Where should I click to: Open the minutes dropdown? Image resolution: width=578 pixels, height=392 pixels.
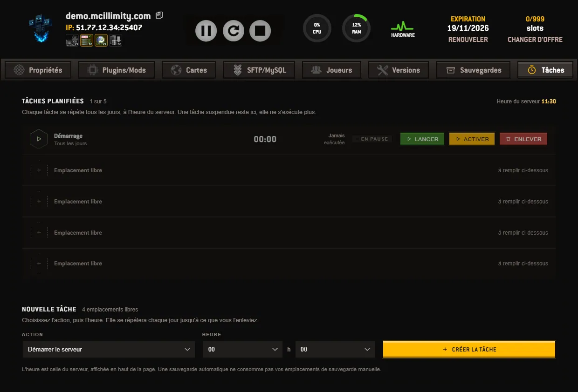pyautogui.click(x=335, y=349)
